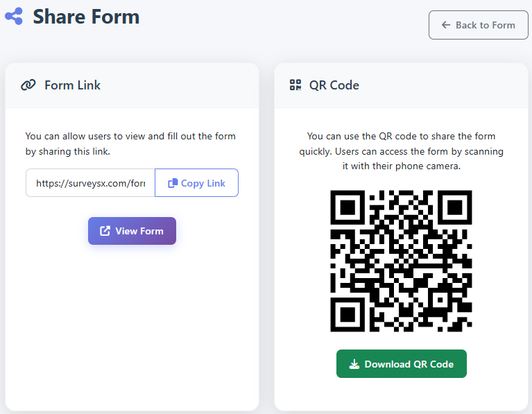This screenshot has width=532, height=414.
Task: Click the download arrow icon in Download QR Code
Action: [354, 364]
